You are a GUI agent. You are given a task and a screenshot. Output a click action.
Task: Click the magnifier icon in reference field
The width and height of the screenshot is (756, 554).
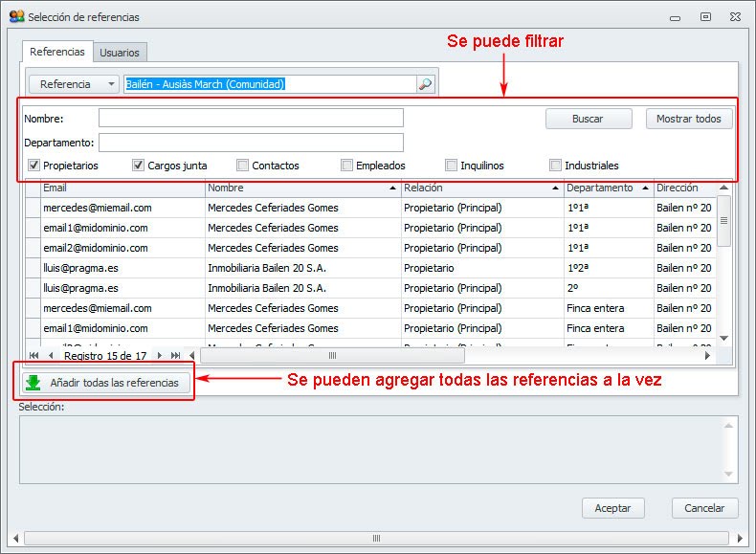pos(426,84)
